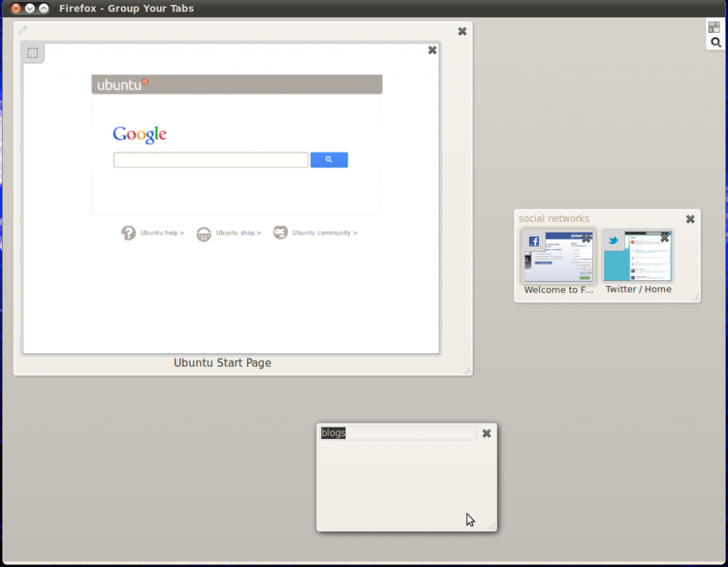Click the blogs group name field
The image size is (728, 567).
[398, 433]
